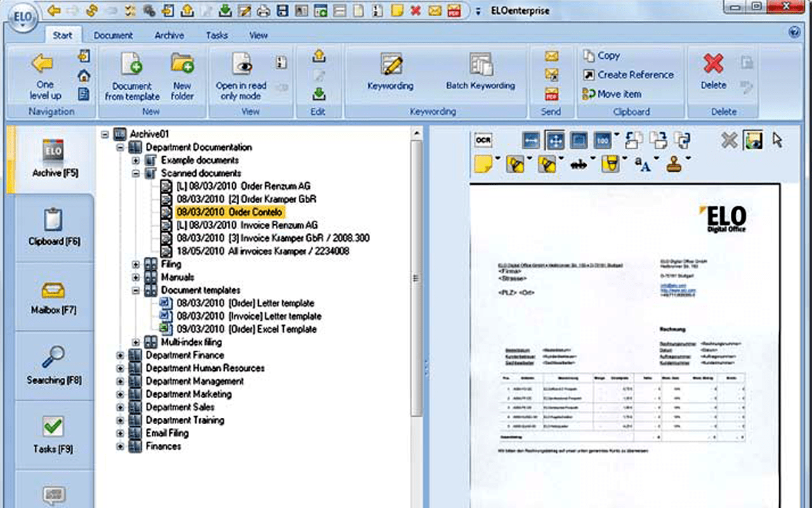
Task: Open the stamp tool dropdown arrow
Action: click(x=688, y=159)
